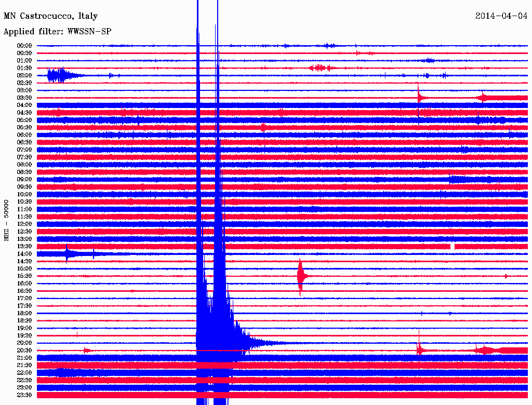Select the 00:30 time label
532x405 pixels.
click(24, 53)
